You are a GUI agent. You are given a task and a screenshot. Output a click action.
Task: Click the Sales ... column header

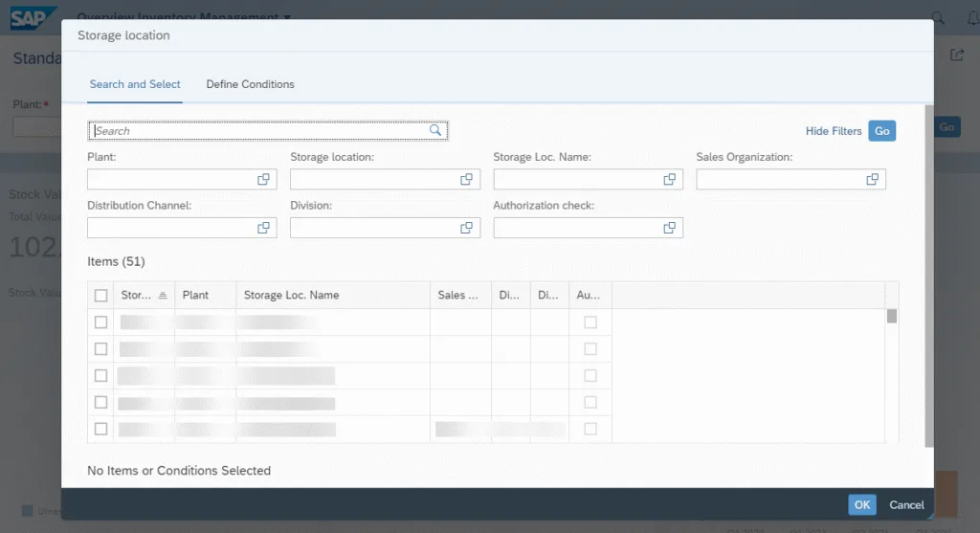point(460,295)
